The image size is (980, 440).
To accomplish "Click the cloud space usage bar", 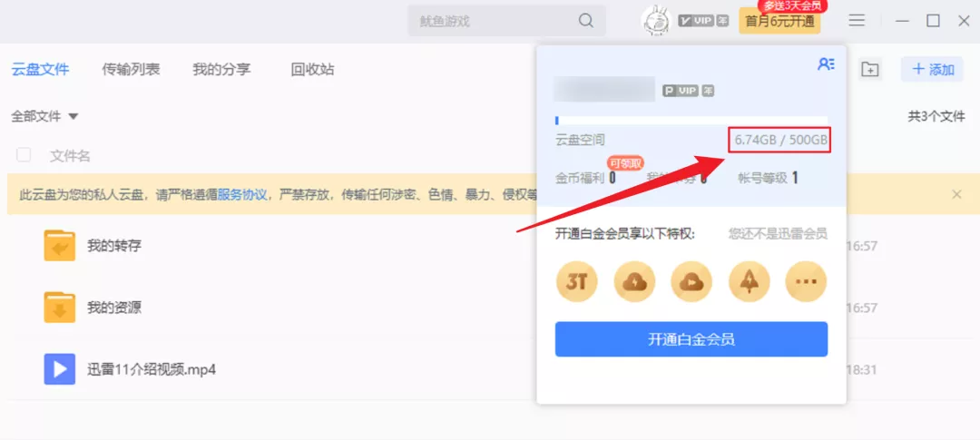I will [x=691, y=121].
